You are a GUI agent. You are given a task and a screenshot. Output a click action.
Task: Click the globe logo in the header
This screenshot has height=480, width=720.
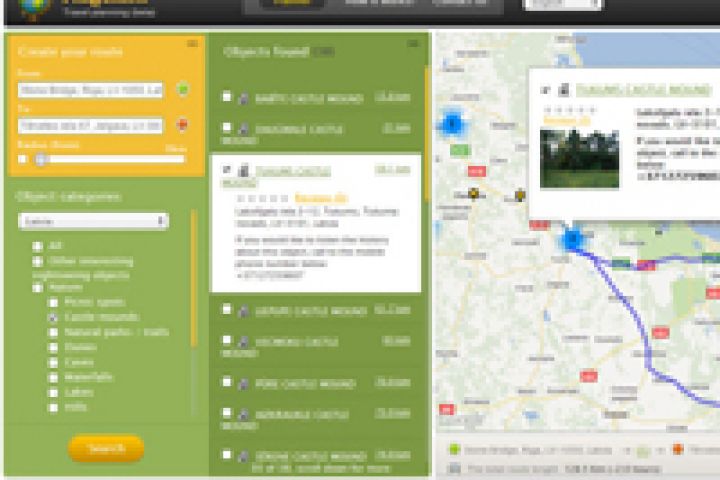point(33,9)
